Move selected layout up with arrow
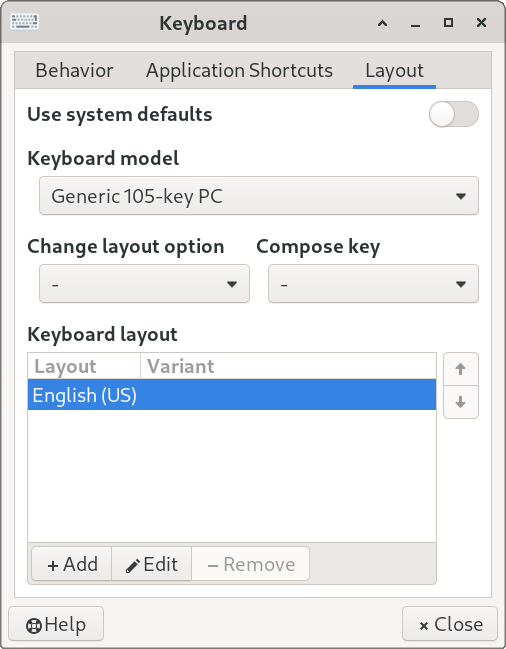 pos(460,369)
